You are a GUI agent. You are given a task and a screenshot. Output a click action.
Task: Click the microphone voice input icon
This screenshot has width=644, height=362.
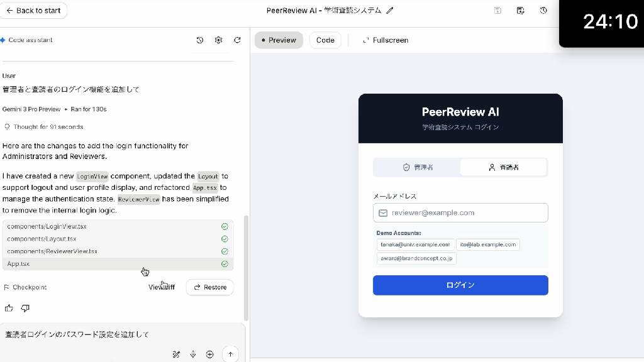click(x=193, y=354)
